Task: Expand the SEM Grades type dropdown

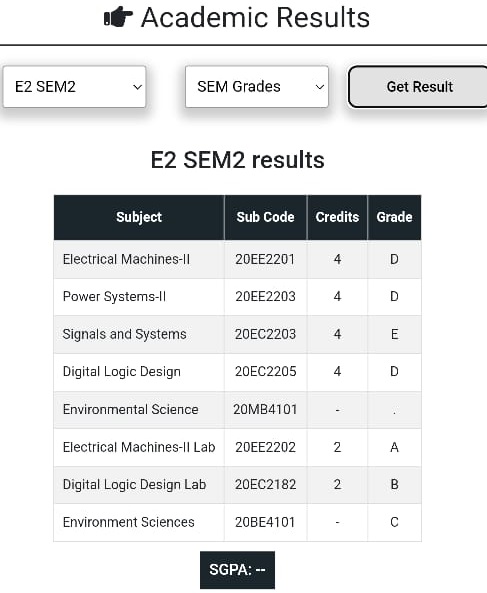Action: point(257,87)
